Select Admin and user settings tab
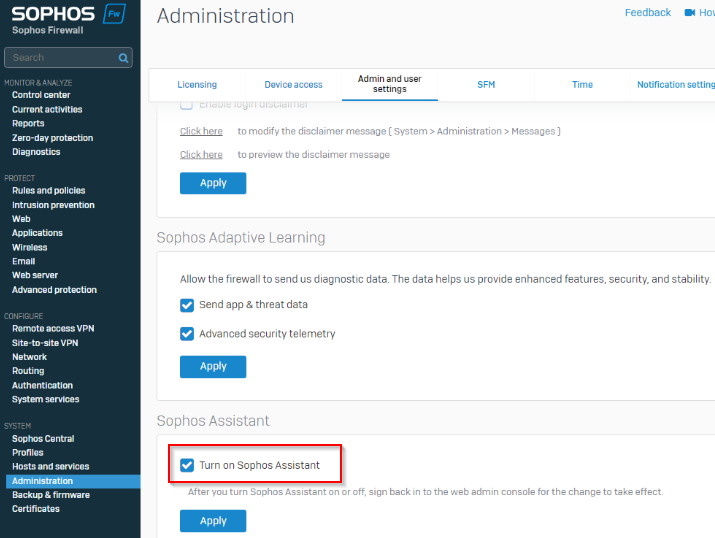This screenshot has width=715, height=538. click(389, 84)
